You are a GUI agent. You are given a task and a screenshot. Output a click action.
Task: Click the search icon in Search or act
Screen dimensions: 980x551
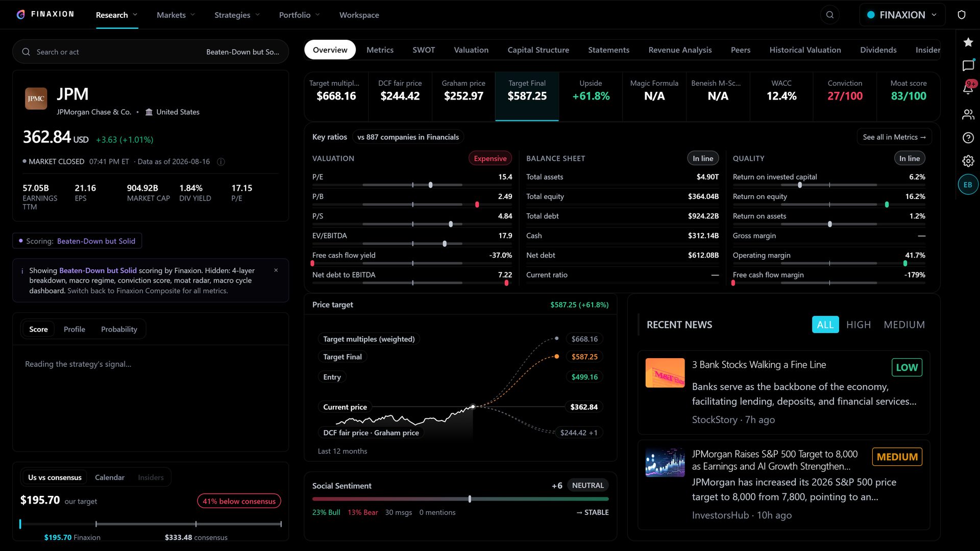(26, 52)
